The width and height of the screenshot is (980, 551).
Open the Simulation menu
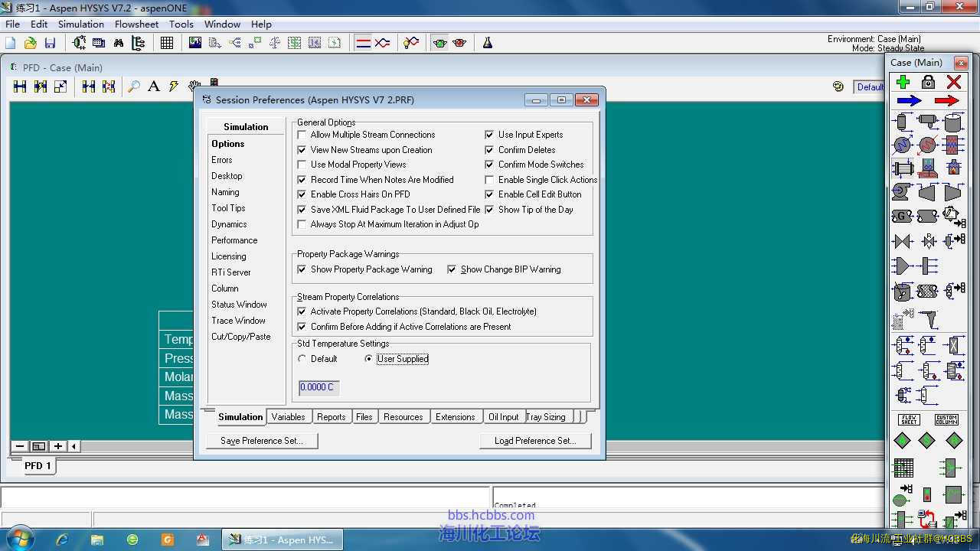(x=81, y=24)
